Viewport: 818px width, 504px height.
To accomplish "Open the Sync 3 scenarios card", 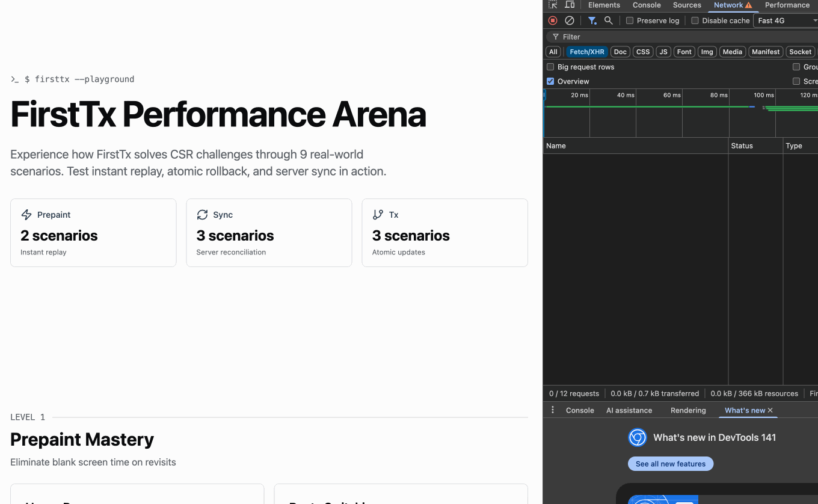I will coord(269,233).
